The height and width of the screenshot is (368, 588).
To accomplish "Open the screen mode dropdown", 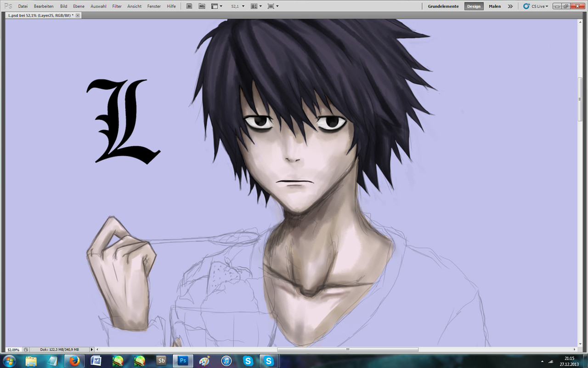I will pos(273,6).
